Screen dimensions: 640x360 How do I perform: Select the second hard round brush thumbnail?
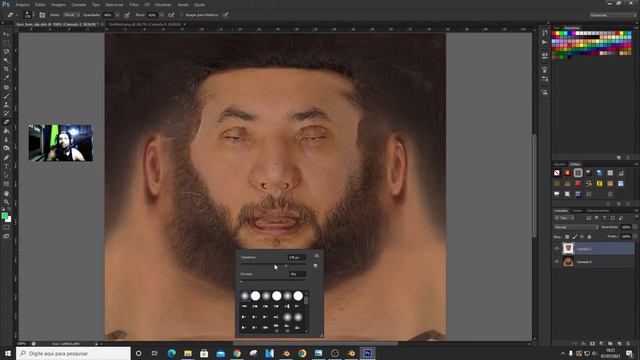click(277, 296)
